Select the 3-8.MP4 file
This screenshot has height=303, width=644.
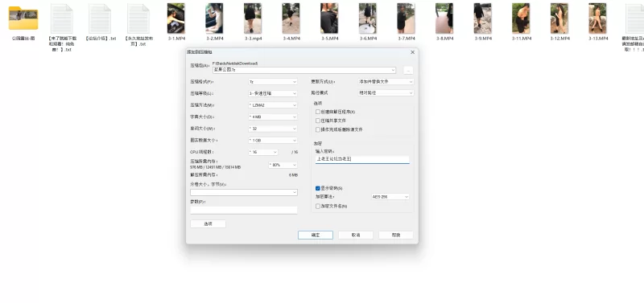click(444, 18)
